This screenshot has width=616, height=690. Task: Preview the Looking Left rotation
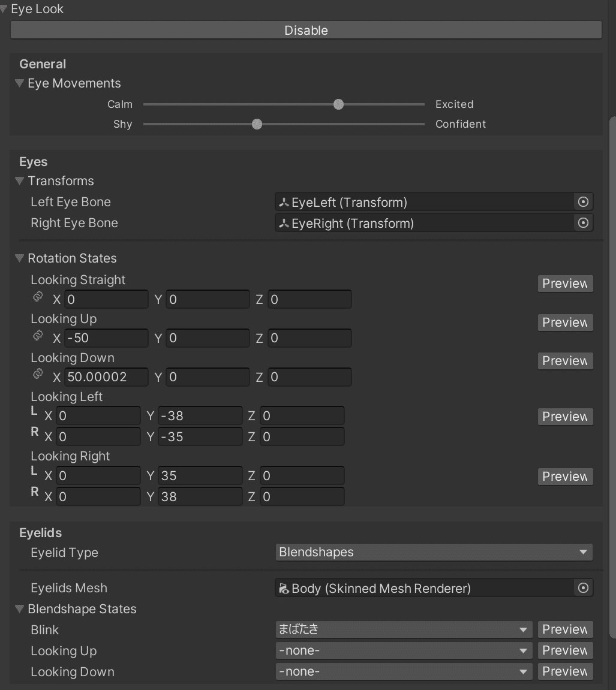(566, 416)
